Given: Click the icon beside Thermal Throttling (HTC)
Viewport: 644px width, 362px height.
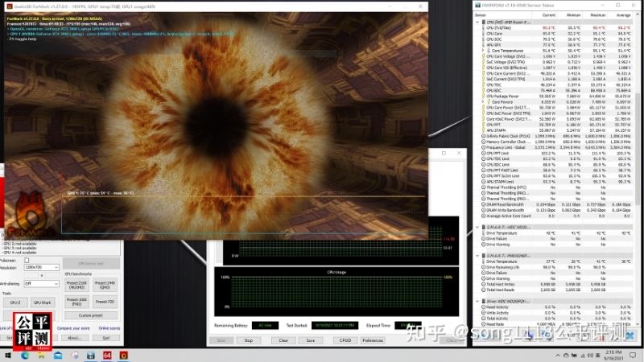Looking at the screenshot, I should [484, 187].
